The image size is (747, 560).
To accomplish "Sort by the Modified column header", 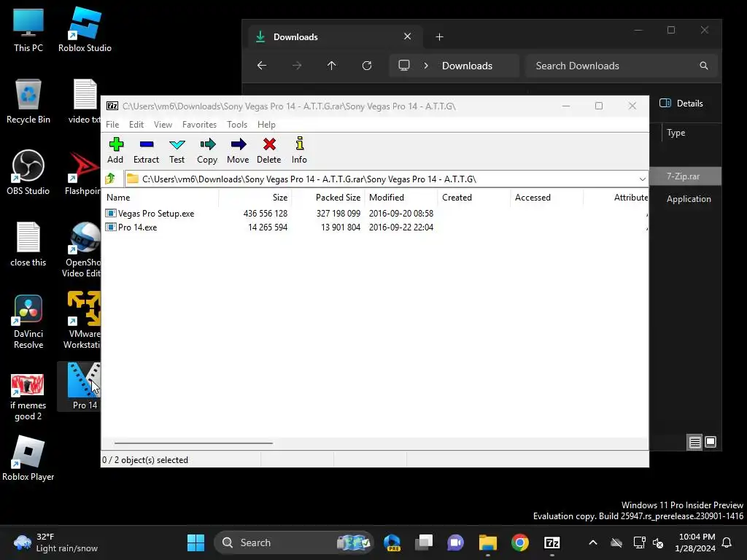I will pos(401,197).
